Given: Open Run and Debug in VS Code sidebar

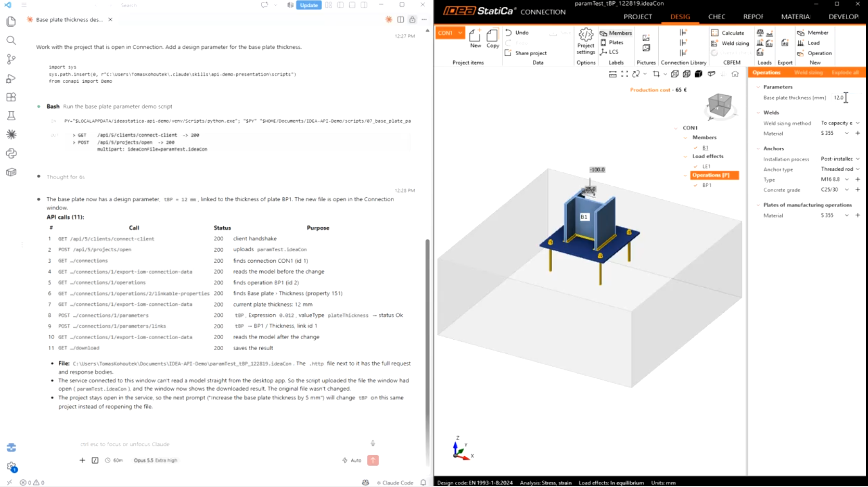Looking at the screenshot, I should click(11, 78).
